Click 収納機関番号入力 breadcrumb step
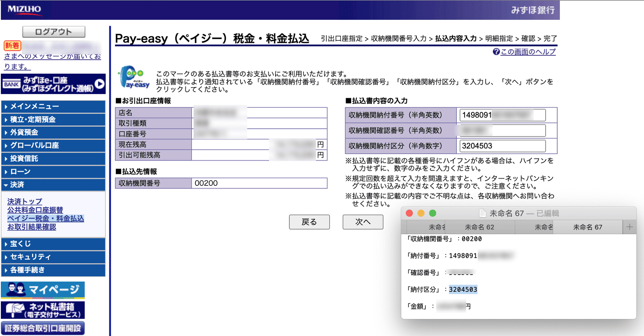 [399, 38]
